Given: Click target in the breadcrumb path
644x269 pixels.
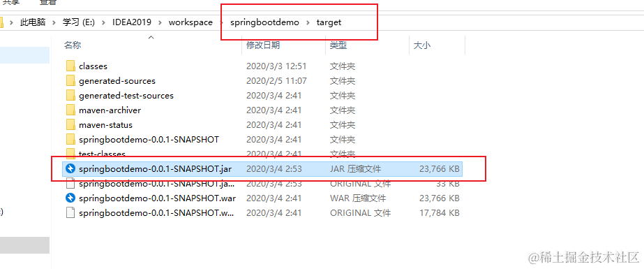Looking at the screenshot, I should (x=329, y=22).
